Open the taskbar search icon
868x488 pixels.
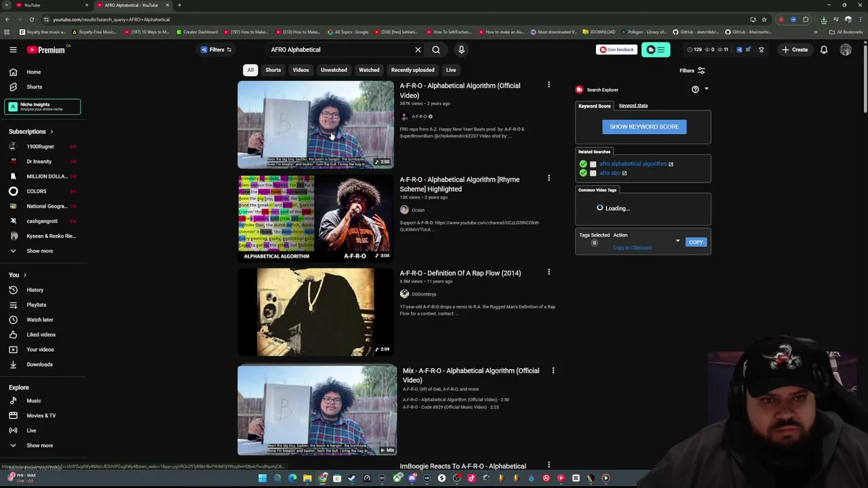[277, 478]
